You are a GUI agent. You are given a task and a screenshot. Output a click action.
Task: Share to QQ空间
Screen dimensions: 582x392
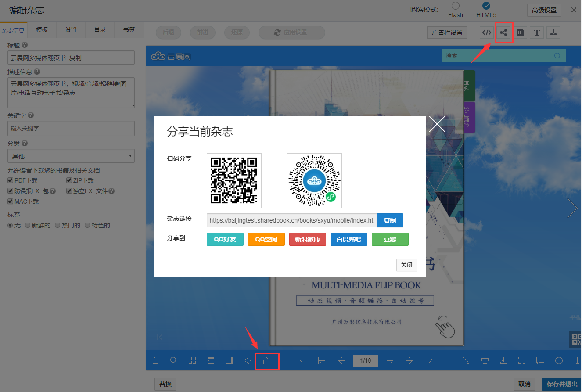coord(266,239)
